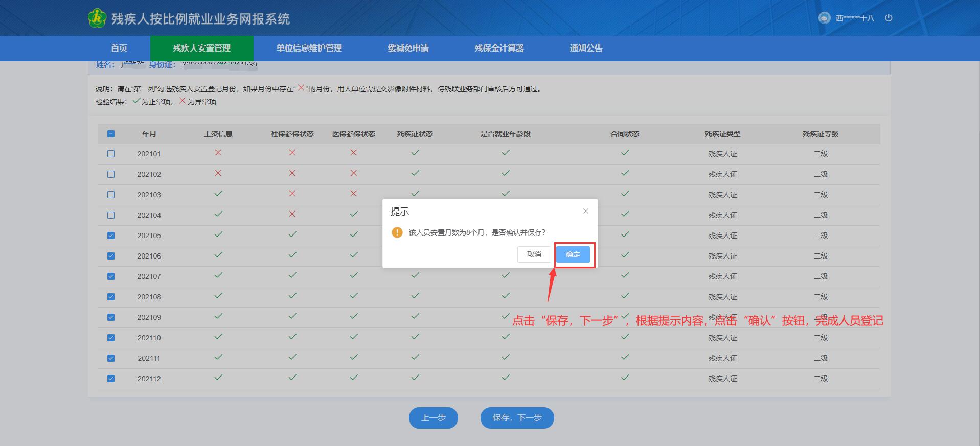
Task: Click the red X under 工资信息 for 202101
Action: pos(218,153)
